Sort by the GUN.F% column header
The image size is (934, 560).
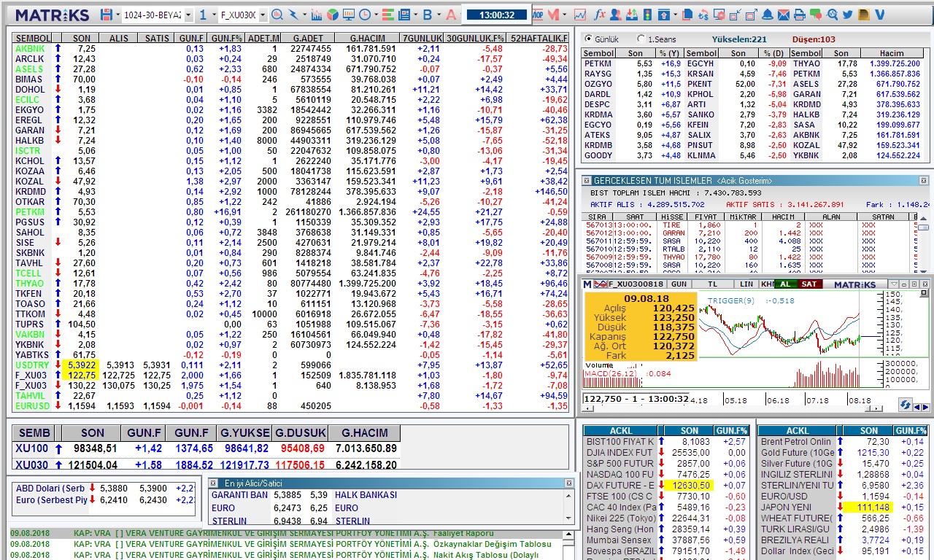click(x=227, y=38)
